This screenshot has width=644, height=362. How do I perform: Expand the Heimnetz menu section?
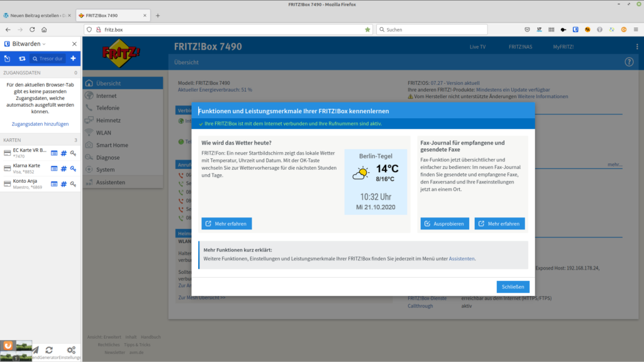pyautogui.click(x=123, y=120)
